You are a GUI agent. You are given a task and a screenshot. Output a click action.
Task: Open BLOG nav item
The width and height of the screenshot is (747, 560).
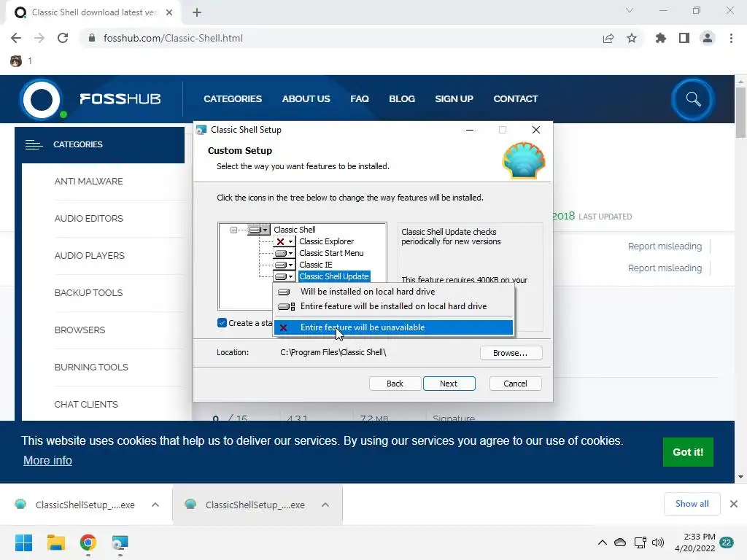402,98
